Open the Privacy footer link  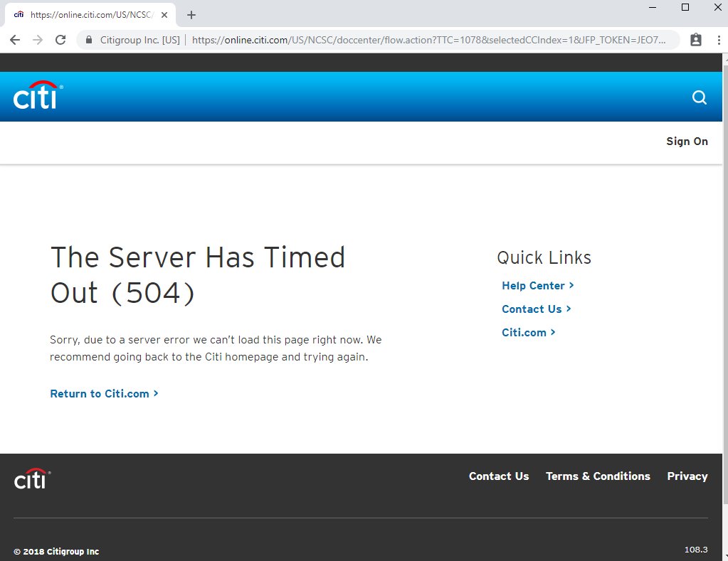687,476
